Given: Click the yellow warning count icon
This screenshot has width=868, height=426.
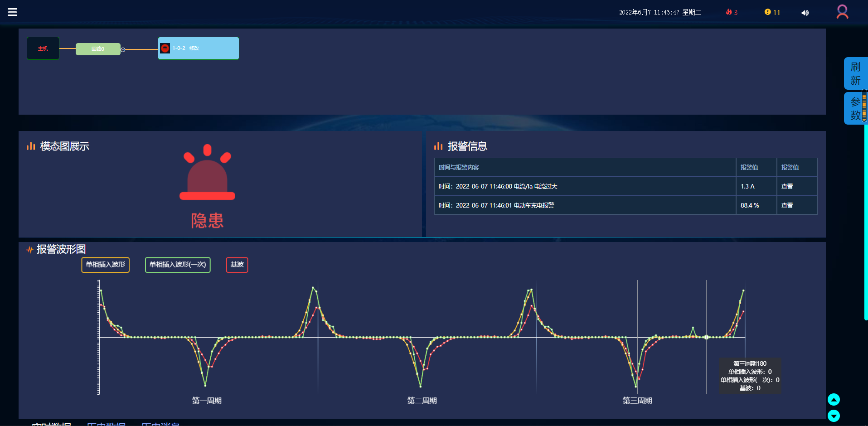Looking at the screenshot, I should point(767,12).
